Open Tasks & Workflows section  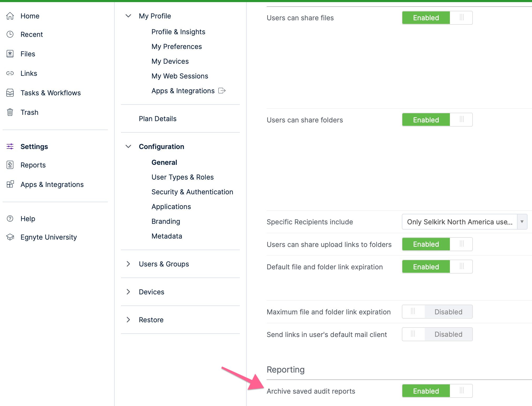click(51, 93)
